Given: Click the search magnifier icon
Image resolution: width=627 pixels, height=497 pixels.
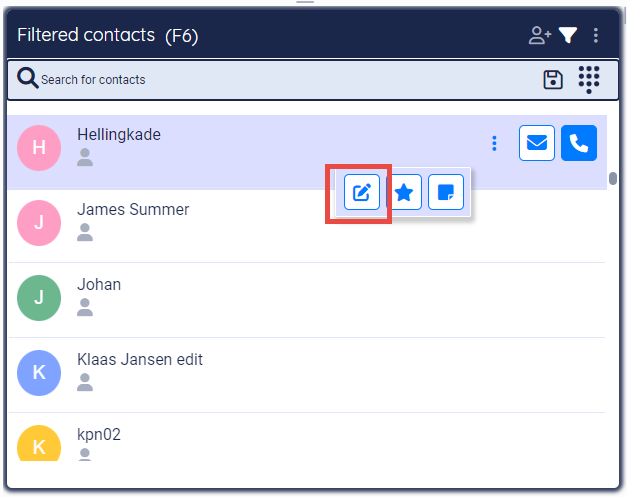Looking at the screenshot, I should tap(28, 79).
